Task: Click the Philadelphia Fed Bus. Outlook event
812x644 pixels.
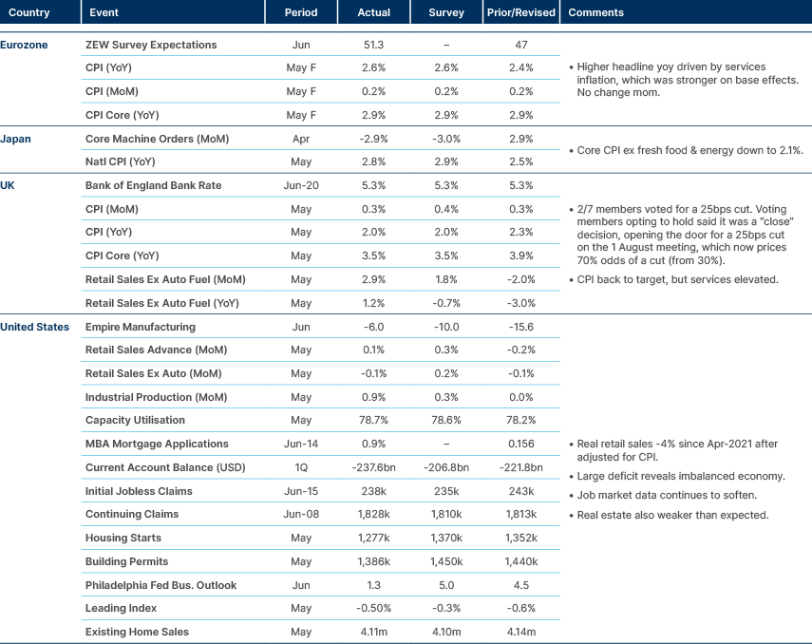Action: tap(161, 585)
